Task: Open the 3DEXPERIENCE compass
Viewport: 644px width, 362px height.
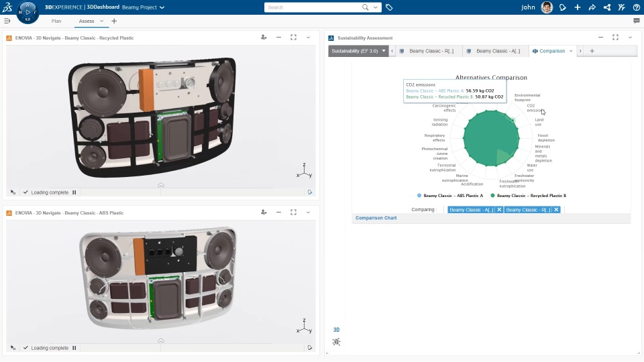Action: click(28, 11)
